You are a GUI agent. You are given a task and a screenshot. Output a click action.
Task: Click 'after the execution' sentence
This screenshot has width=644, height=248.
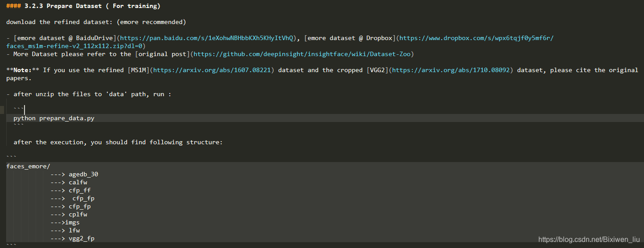click(118, 142)
